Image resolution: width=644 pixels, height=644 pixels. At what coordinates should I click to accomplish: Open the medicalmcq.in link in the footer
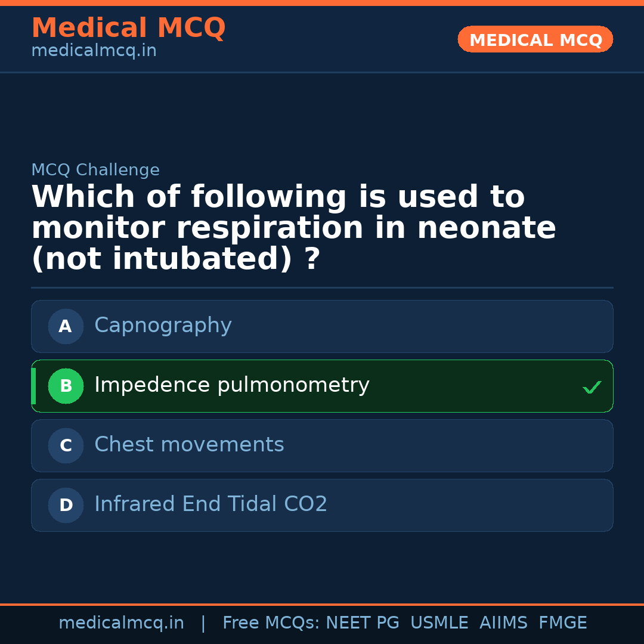[x=121, y=623]
